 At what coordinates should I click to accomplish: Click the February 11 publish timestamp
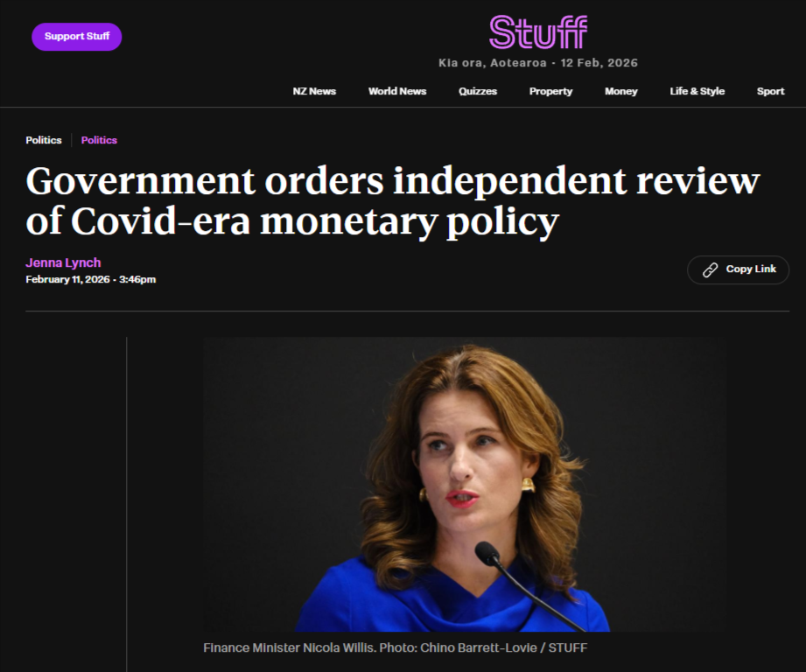[x=90, y=279]
